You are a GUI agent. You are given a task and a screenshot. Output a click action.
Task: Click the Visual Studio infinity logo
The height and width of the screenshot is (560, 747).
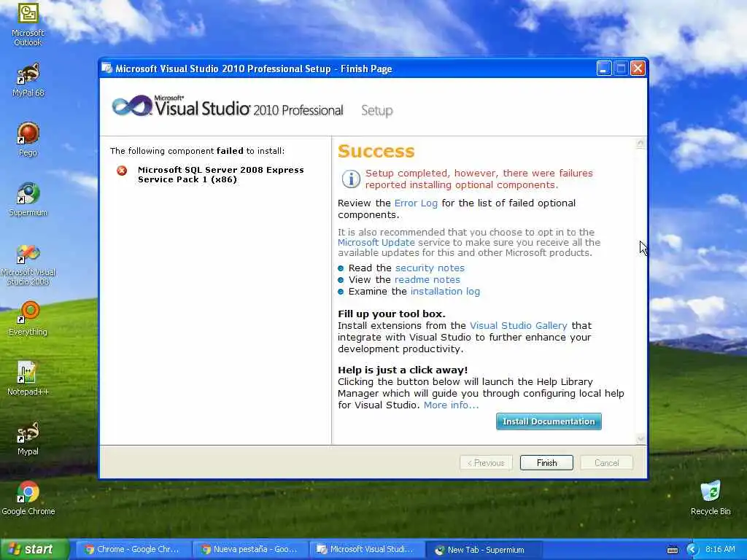(x=131, y=106)
